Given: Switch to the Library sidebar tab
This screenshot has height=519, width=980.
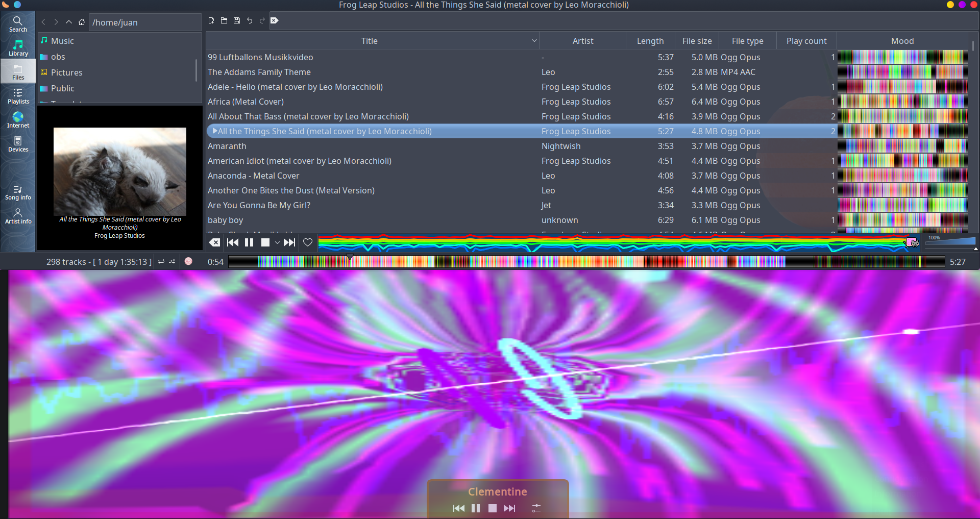Looking at the screenshot, I should click(18, 48).
